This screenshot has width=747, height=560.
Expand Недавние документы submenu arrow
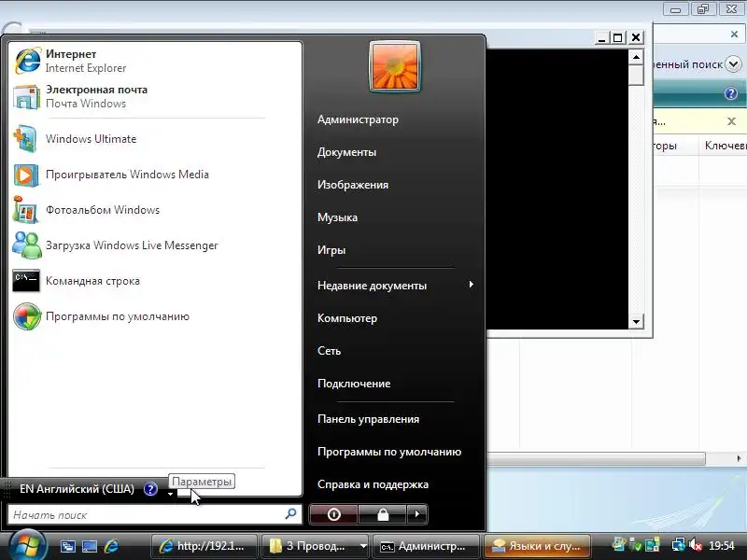point(471,285)
